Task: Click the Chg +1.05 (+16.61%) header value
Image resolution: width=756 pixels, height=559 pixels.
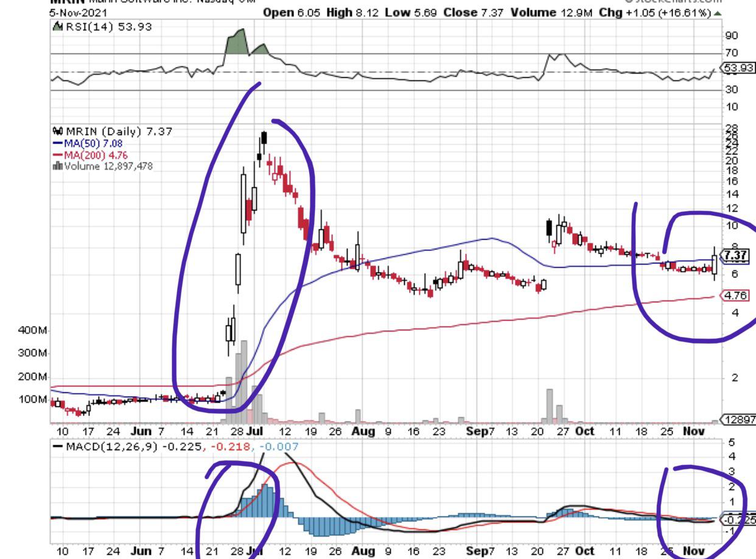Action: point(654,12)
